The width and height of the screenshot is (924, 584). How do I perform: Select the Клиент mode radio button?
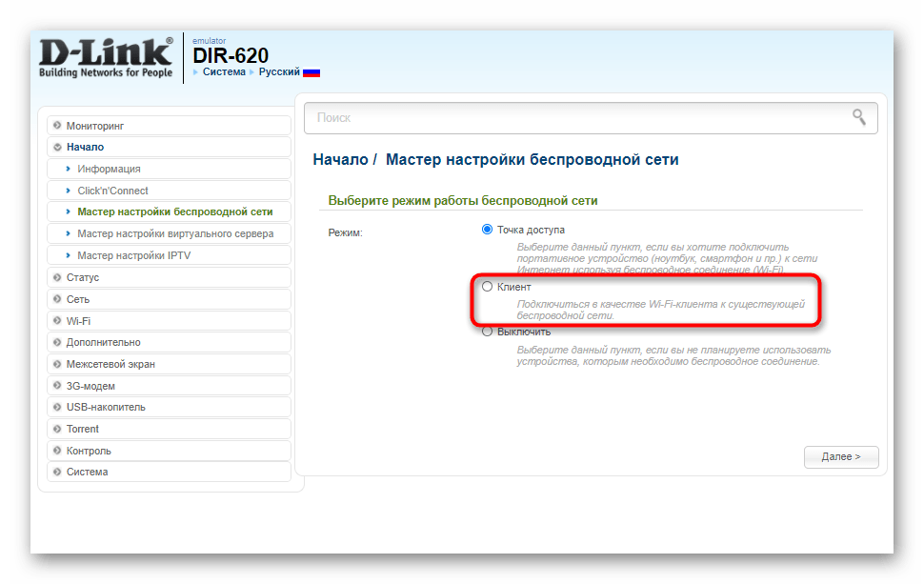coord(488,287)
